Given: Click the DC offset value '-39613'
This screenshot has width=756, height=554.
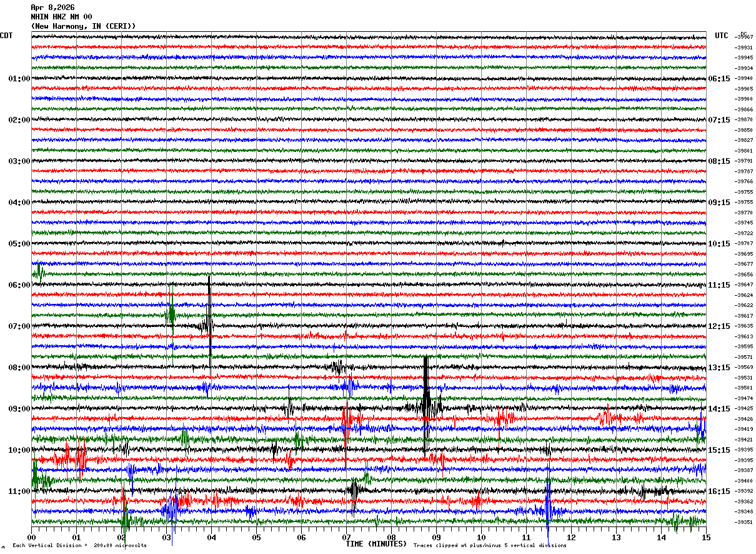Looking at the screenshot, I should 744,336.
